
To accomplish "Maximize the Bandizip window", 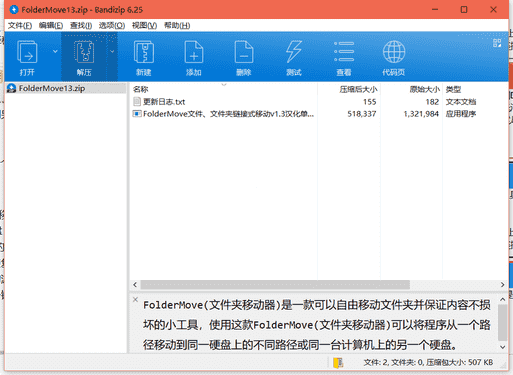I will (x=464, y=9).
